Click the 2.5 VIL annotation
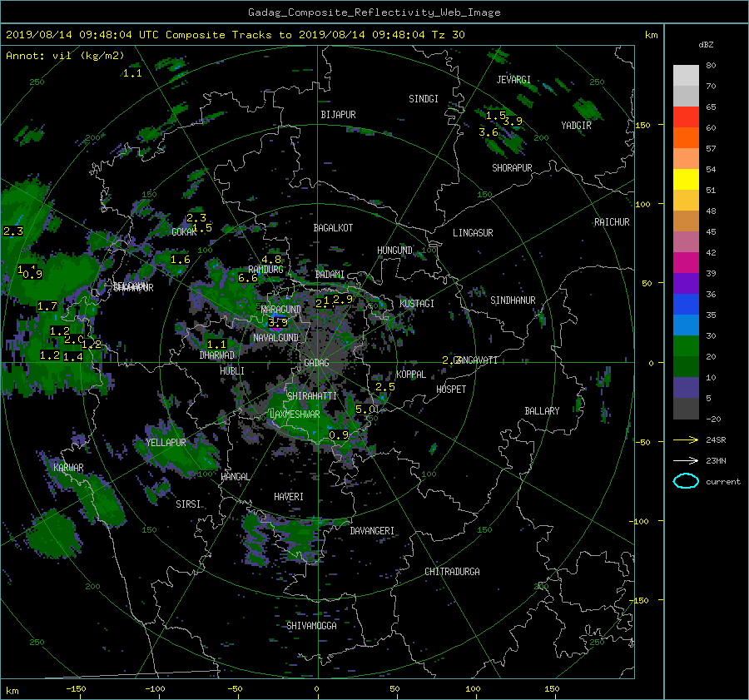 (x=385, y=387)
